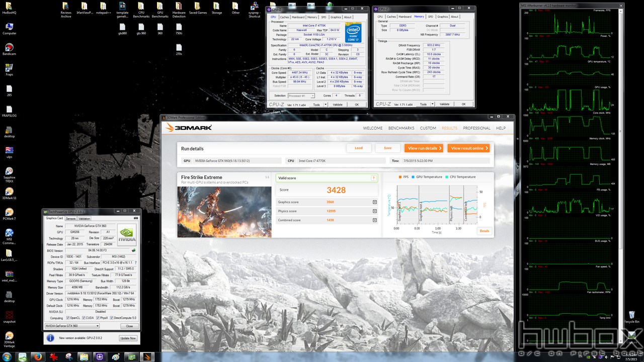Screen dimensions: 644x362
Task: Open the SPD tab in right CPU-Z window
Action: (x=430, y=17)
